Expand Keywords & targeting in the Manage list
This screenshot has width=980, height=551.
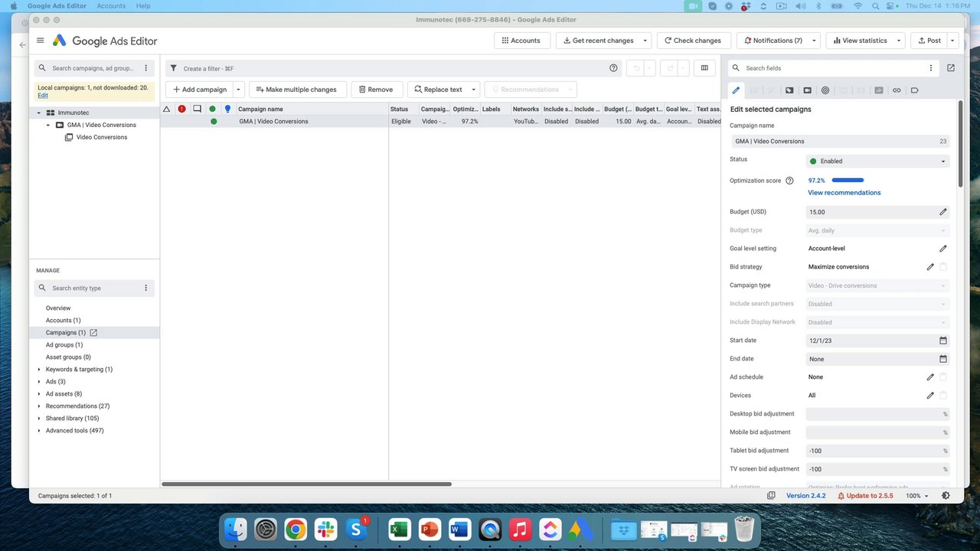point(39,369)
